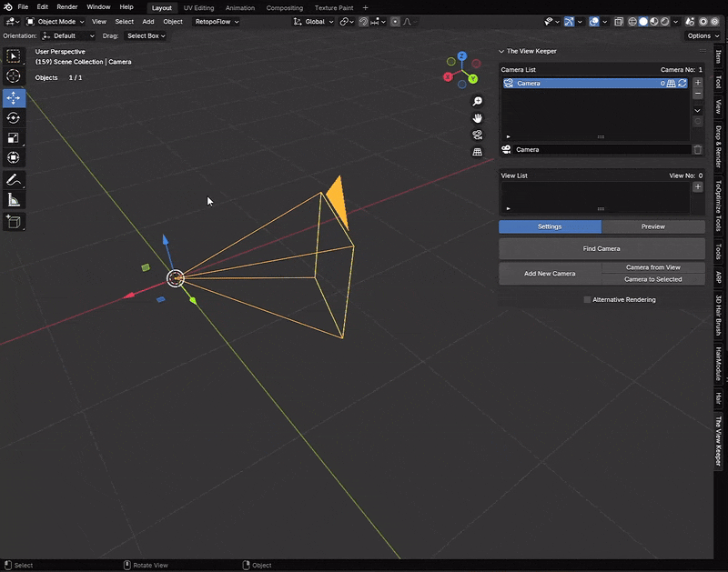Image resolution: width=728 pixels, height=572 pixels.
Task: Activate the Move tool
Action: tap(14, 98)
